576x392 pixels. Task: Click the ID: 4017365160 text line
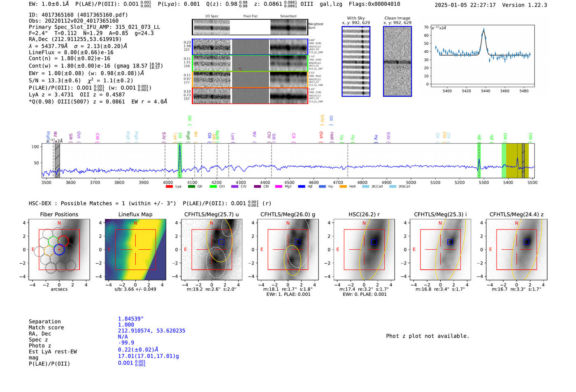[78, 15]
